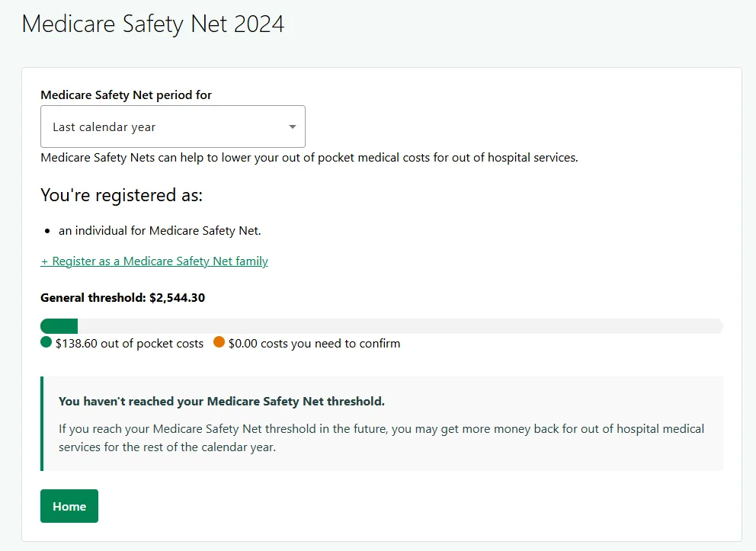Image resolution: width=756 pixels, height=551 pixels.
Task: Click the green filled part of progress bar
Action: [x=59, y=326]
